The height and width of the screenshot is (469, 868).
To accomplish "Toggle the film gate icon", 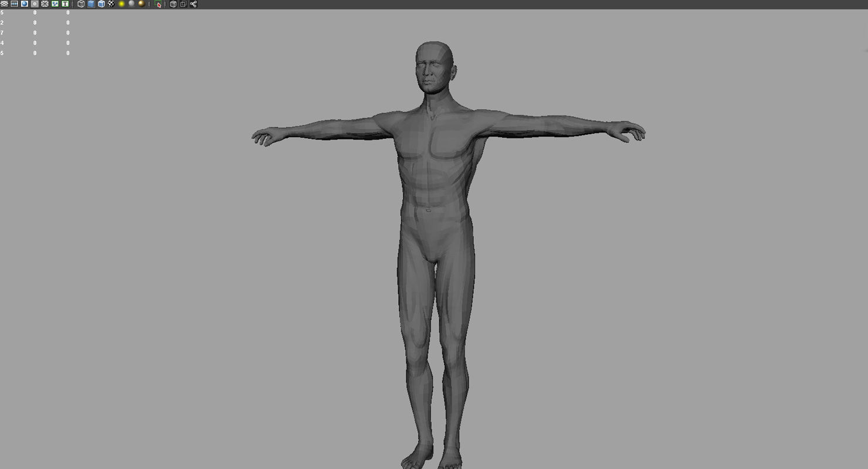I will click(14, 4).
